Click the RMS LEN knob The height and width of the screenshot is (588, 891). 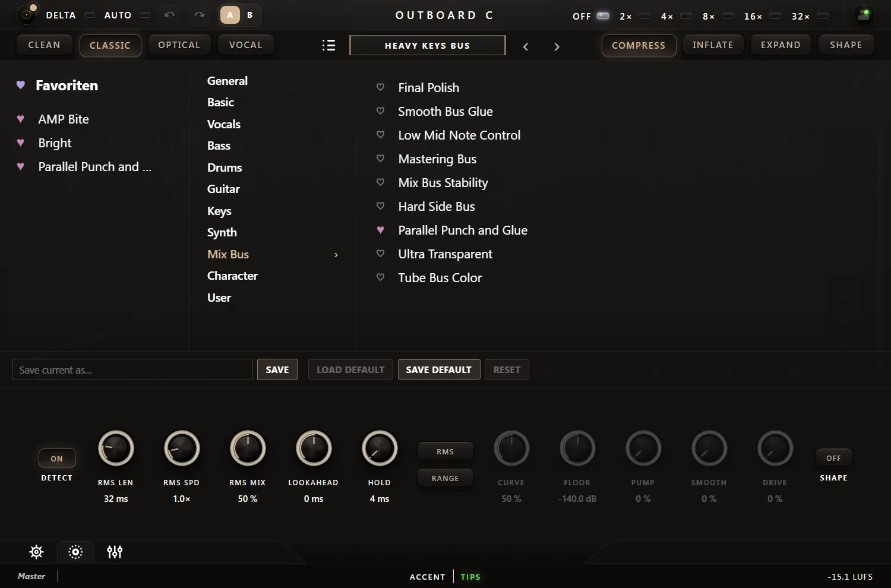coord(116,448)
